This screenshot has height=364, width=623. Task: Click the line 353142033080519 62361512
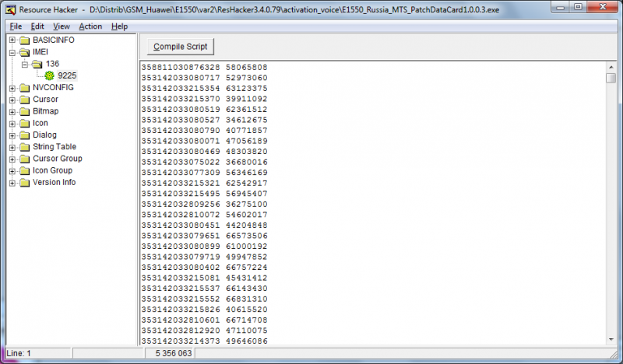(204, 109)
